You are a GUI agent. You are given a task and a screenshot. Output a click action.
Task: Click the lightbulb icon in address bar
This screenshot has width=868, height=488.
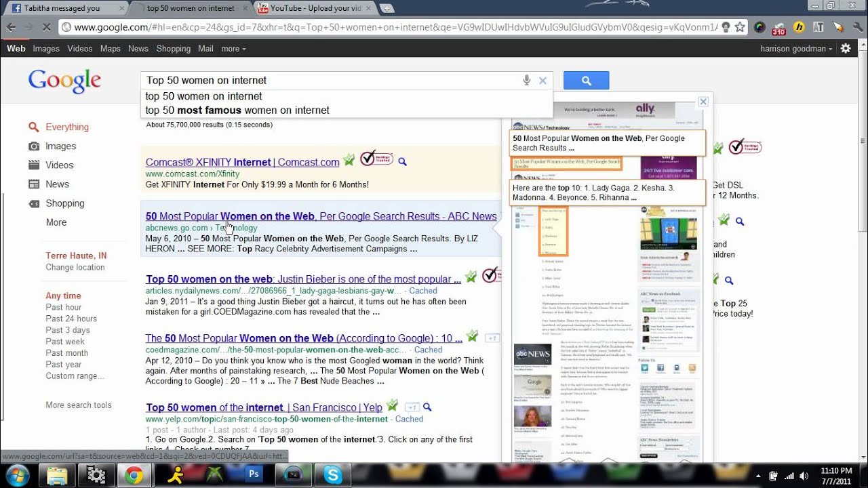pyautogui.click(x=726, y=27)
